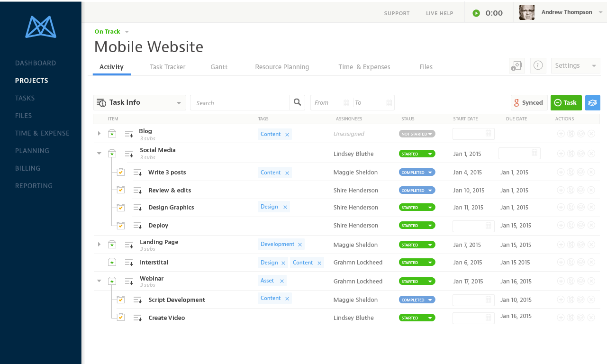Click the green Task button
Viewport: 607px width, 364px height.
point(566,102)
